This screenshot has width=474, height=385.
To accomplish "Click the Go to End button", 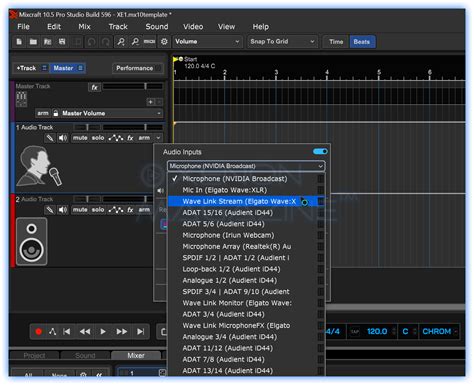I will pos(140,332).
